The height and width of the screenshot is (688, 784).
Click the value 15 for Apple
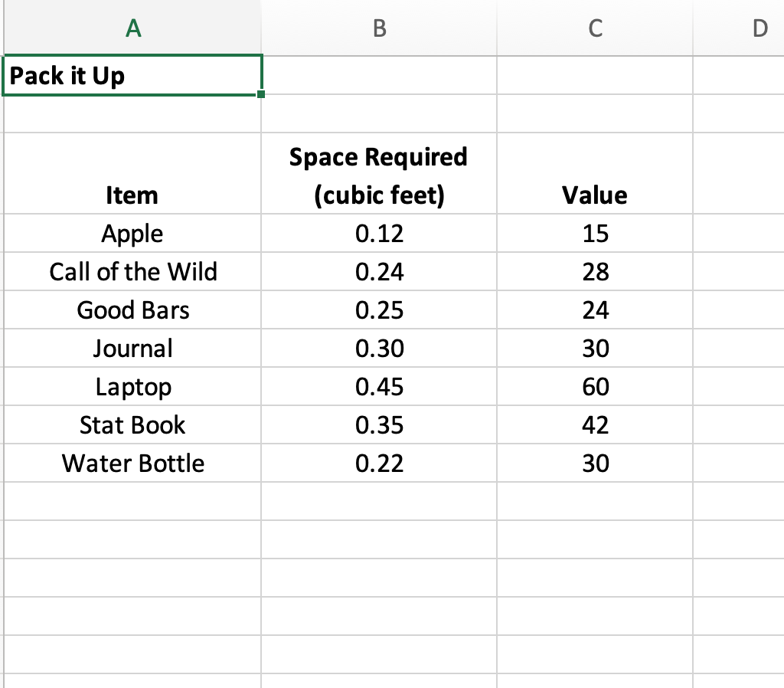coord(595,233)
